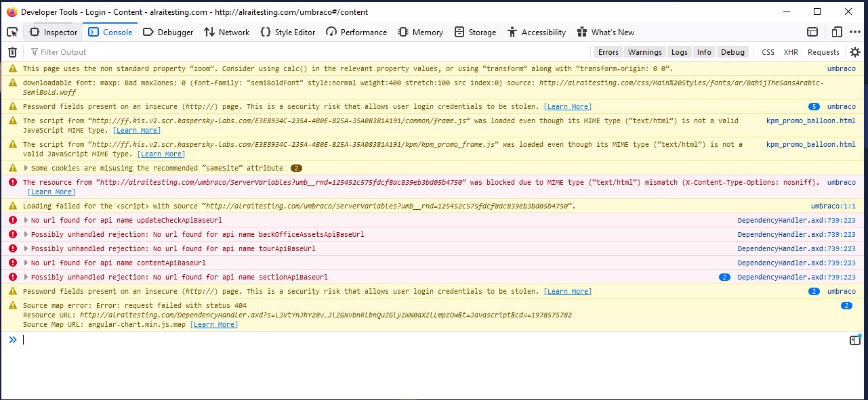Screen dimensions: 868x400
Task: Click the error icon on updateCheckApiBaseUrl row
Action: (13, 220)
